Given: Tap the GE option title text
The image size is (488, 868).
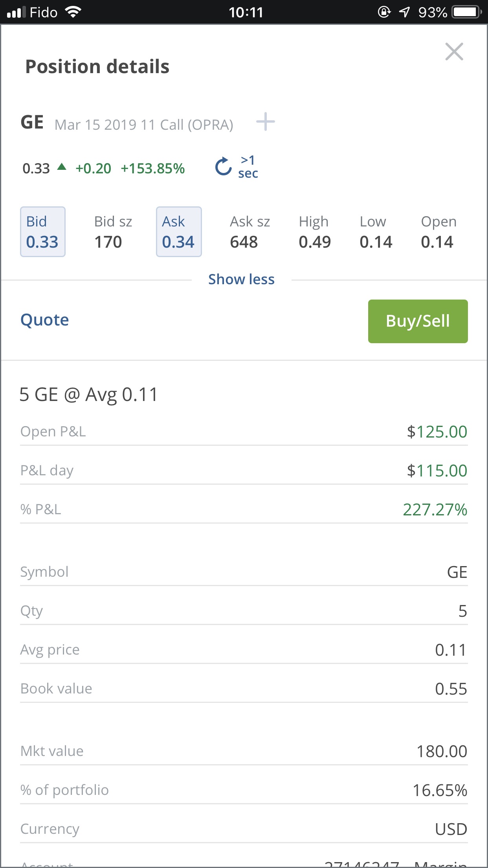Looking at the screenshot, I should pyautogui.click(x=127, y=124).
